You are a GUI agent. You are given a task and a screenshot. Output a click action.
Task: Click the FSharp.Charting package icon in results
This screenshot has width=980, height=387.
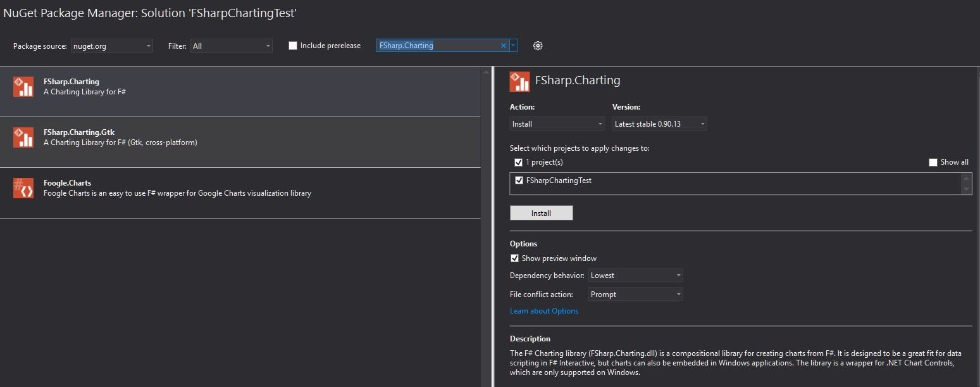[x=23, y=87]
